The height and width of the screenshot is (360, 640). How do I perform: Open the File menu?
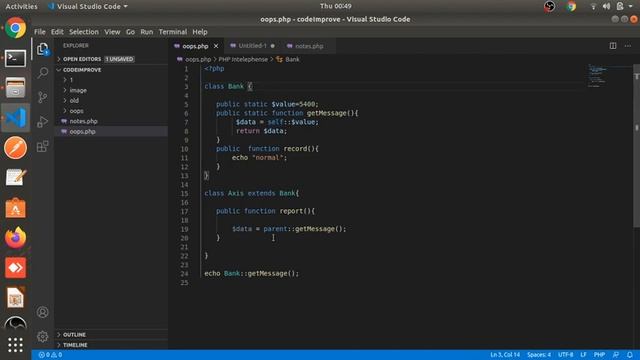click(x=40, y=32)
